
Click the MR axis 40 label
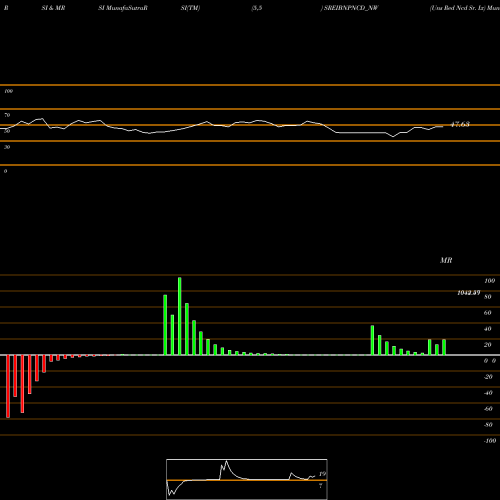click(487, 329)
